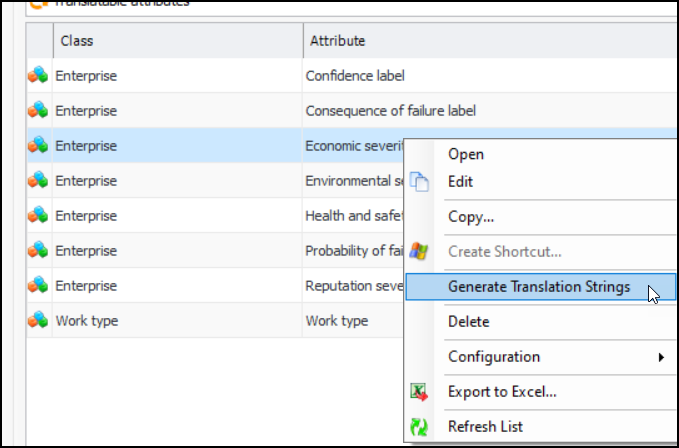This screenshot has width=679, height=448.
Task: Choose Generate Translation Strings
Action: click(538, 287)
